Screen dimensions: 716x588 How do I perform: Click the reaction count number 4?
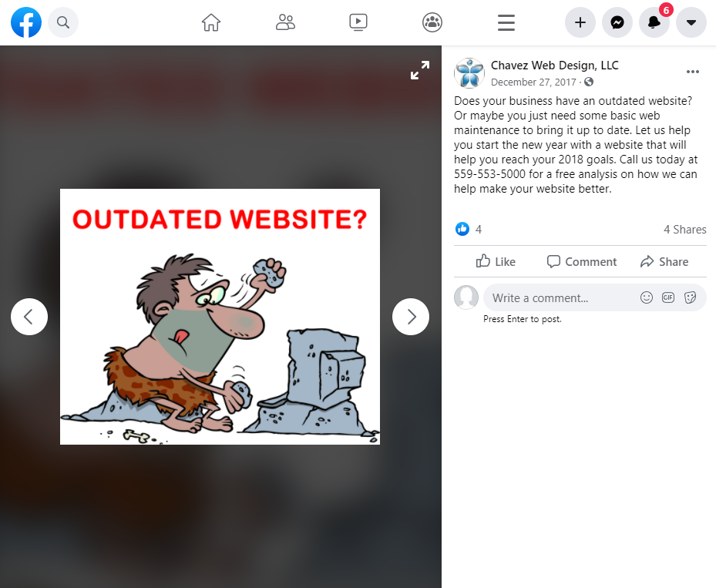478,230
